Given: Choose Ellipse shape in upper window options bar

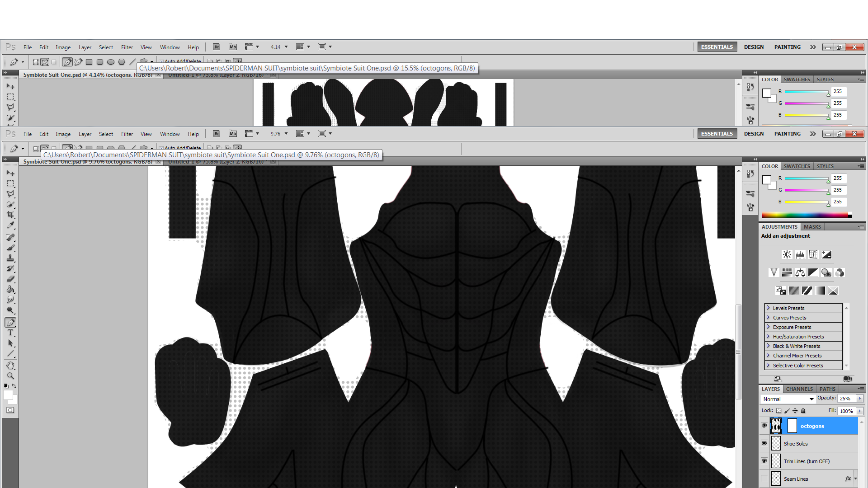Looking at the screenshot, I should tap(111, 62).
